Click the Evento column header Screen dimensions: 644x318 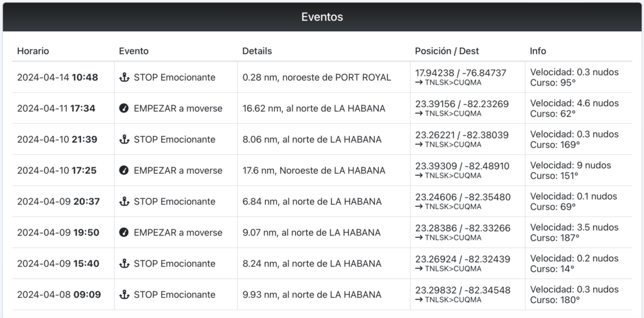[x=133, y=51]
